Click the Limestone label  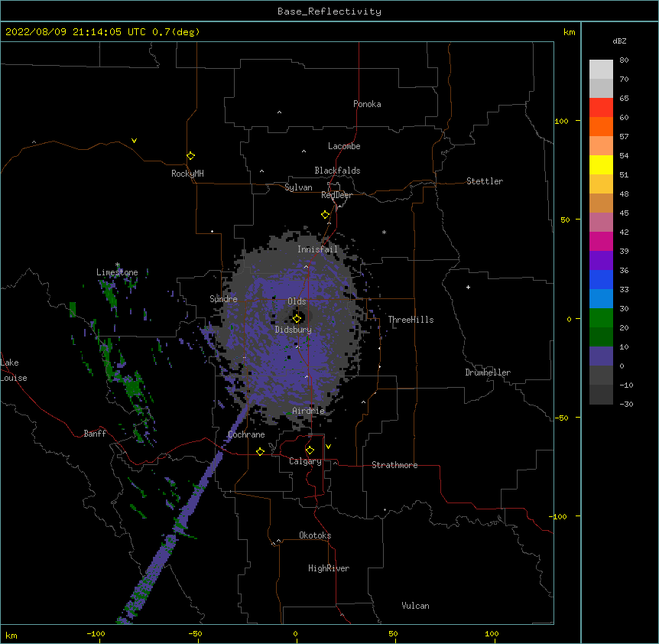pos(117,272)
